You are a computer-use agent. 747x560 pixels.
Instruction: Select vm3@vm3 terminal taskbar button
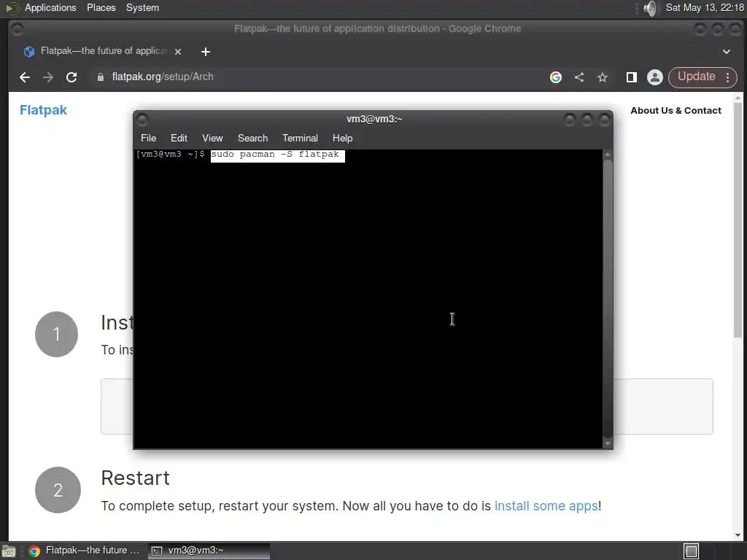click(209, 551)
